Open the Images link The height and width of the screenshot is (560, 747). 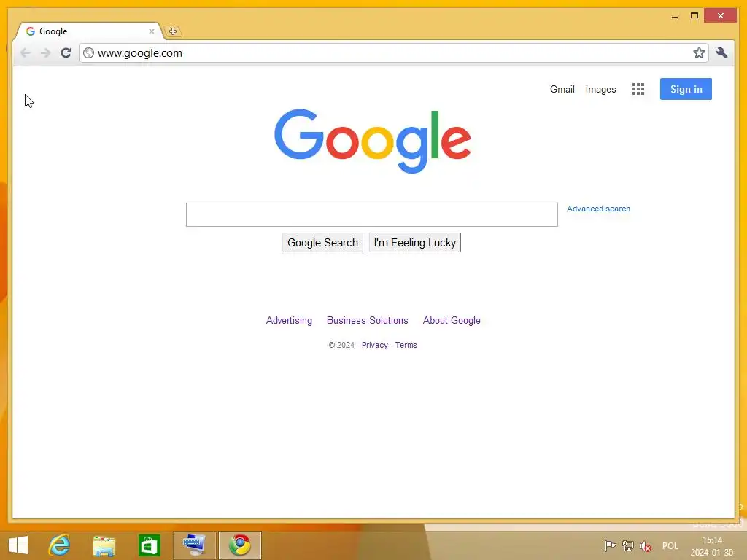pos(601,90)
